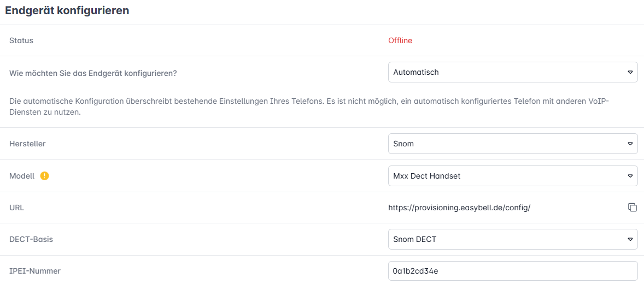Viewport: 644px width, 284px height.
Task: Expand the Hersteller dropdown showing Snom
Action: click(x=512, y=144)
